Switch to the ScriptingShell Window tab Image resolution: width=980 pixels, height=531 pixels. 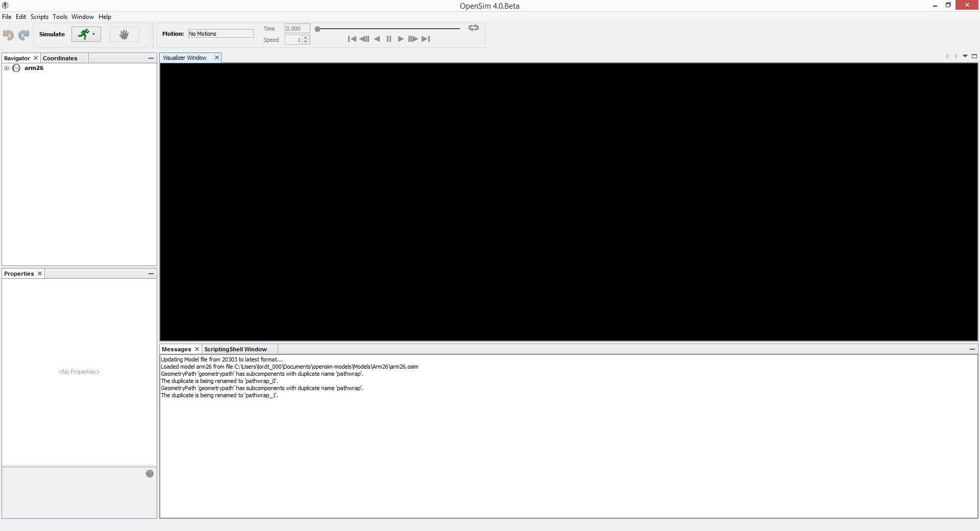click(236, 349)
